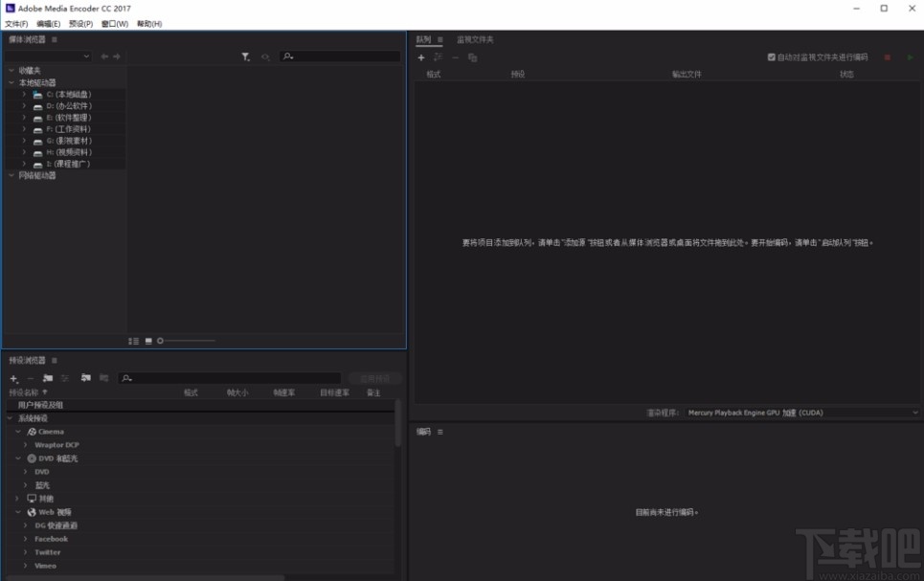Click the Media Browser forward arrow
This screenshot has width=924, height=581.
point(117,56)
